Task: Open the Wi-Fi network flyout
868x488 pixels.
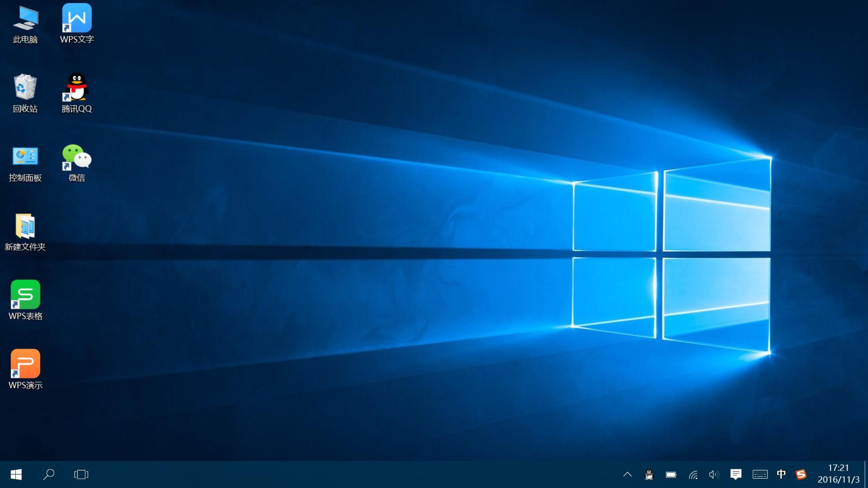Action: point(693,475)
